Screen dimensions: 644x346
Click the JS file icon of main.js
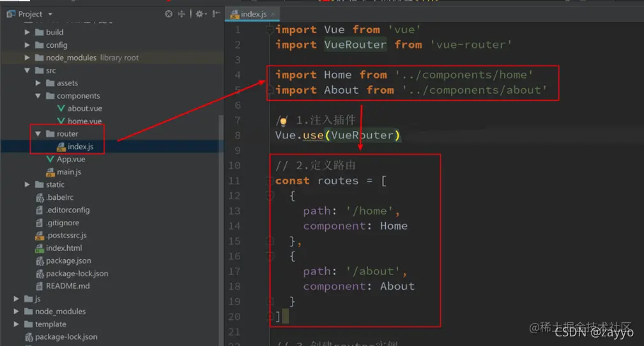coord(50,172)
